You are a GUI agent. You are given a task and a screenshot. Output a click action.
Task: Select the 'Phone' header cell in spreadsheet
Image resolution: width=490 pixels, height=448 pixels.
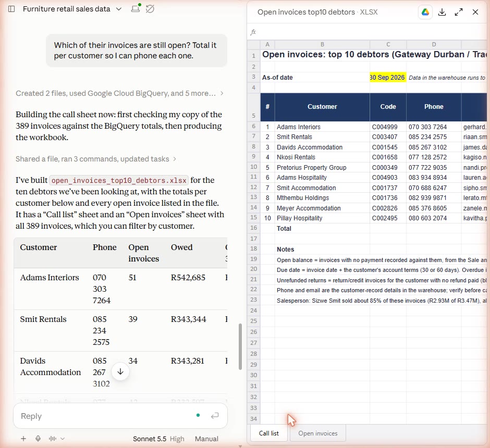(434, 107)
